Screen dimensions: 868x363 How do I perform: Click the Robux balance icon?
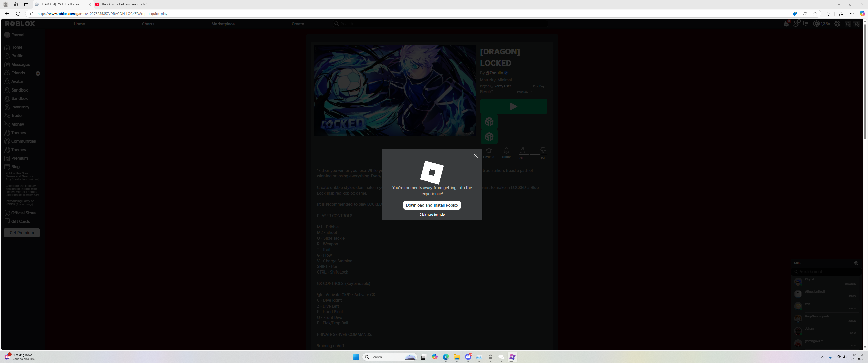(x=816, y=24)
